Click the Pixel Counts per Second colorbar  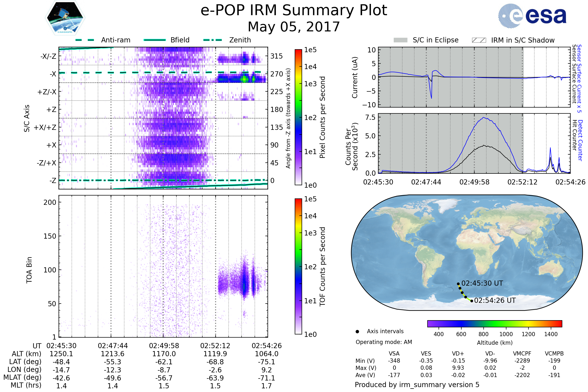click(x=298, y=117)
